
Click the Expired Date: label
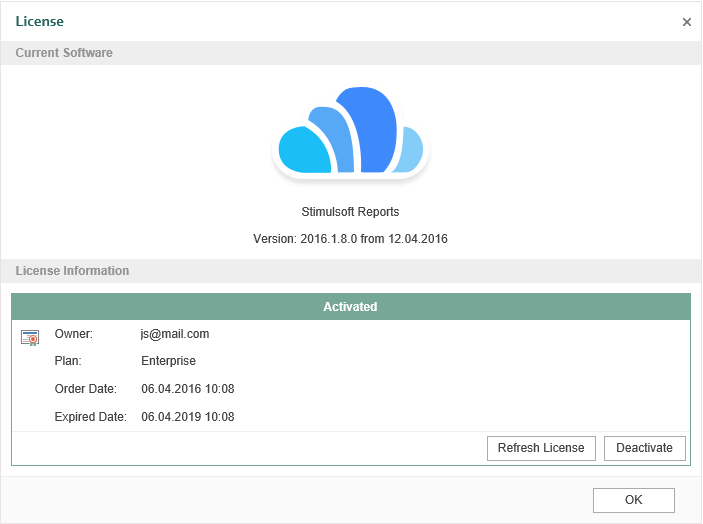(91, 417)
